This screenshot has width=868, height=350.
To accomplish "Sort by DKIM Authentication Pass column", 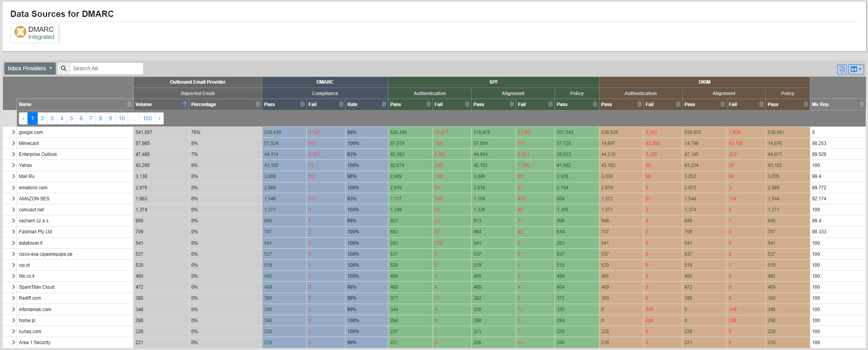I will click(x=621, y=104).
